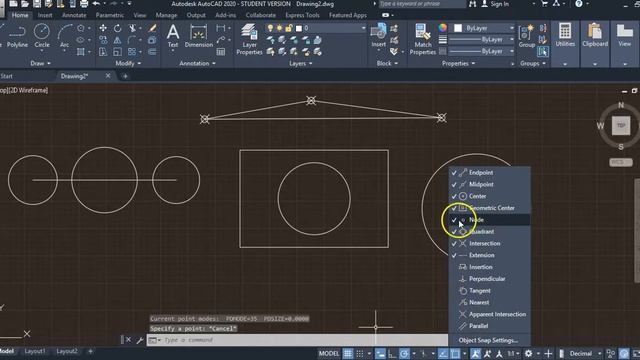Uncheck Intersection object snap

(x=490, y=243)
